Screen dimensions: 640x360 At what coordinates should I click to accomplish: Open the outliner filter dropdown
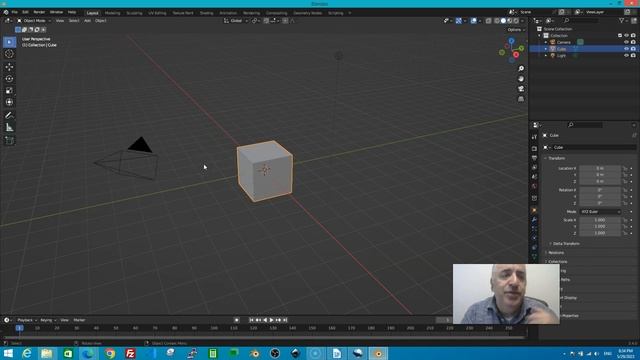point(623,21)
